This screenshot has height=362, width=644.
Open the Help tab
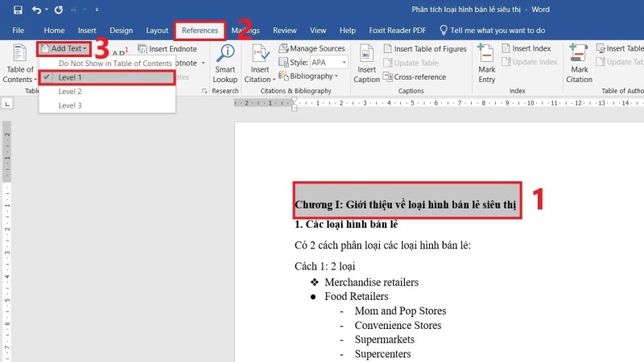coord(348,31)
